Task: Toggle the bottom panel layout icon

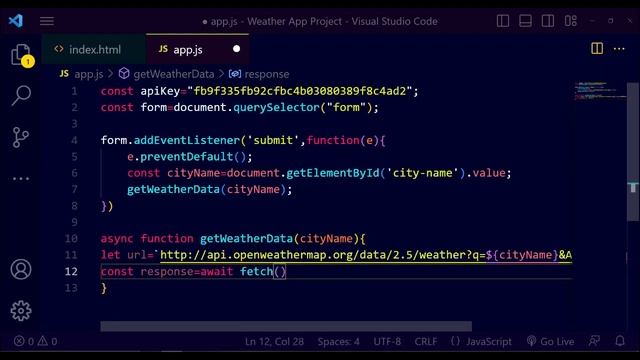Action: [x=525, y=21]
